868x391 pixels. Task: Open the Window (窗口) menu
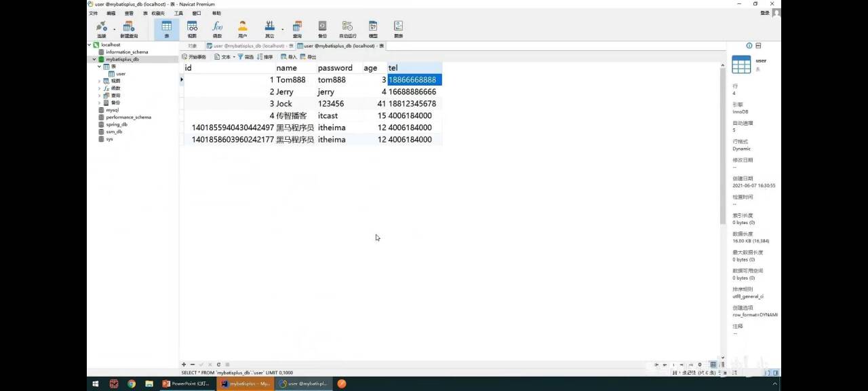coord(197,13)
